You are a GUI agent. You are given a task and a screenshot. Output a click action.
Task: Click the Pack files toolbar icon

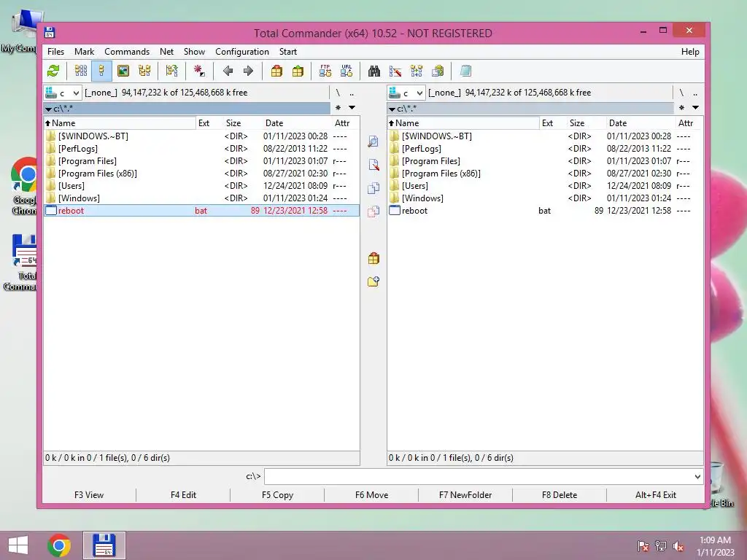[276, 71]
